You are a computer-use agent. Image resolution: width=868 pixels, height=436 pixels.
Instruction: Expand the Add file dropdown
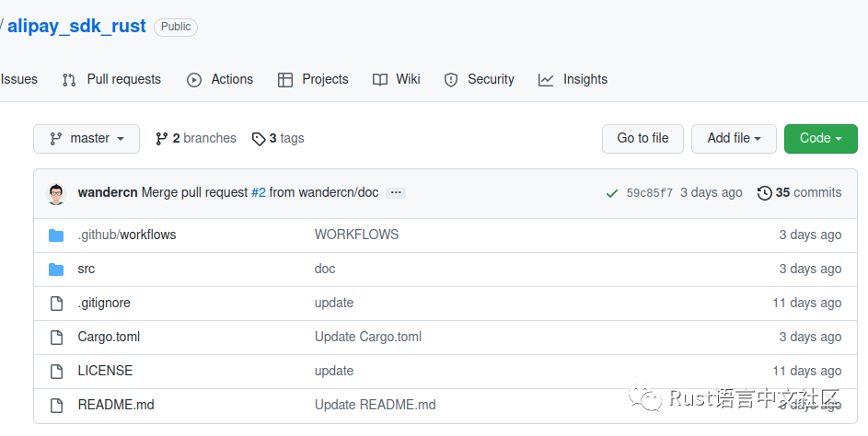pyautogui.click(x=734, y=138)
